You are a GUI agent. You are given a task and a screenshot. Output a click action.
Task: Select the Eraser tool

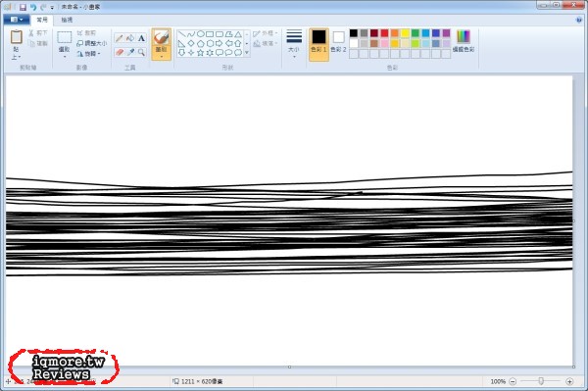[x=120, y=52]
